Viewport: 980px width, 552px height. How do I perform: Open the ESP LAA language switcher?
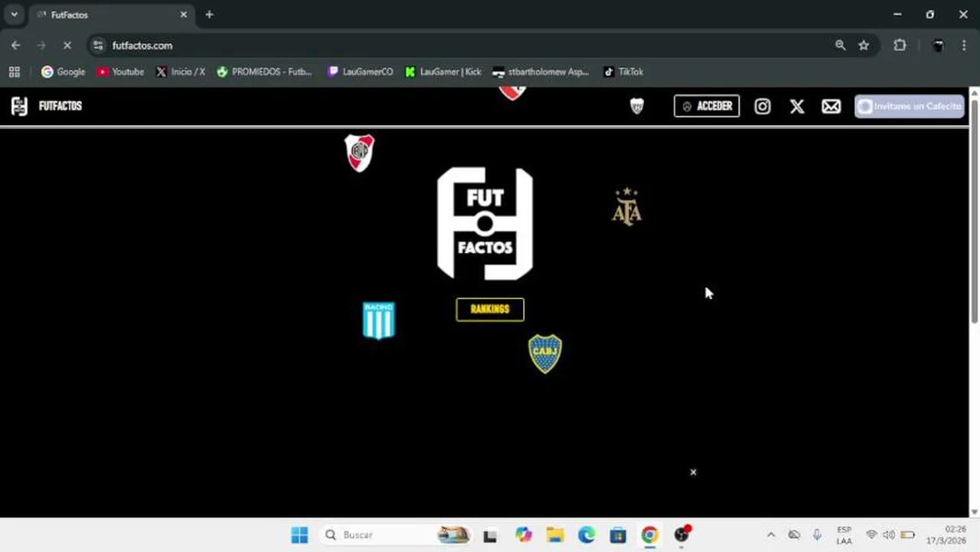[x=844, y=535]
